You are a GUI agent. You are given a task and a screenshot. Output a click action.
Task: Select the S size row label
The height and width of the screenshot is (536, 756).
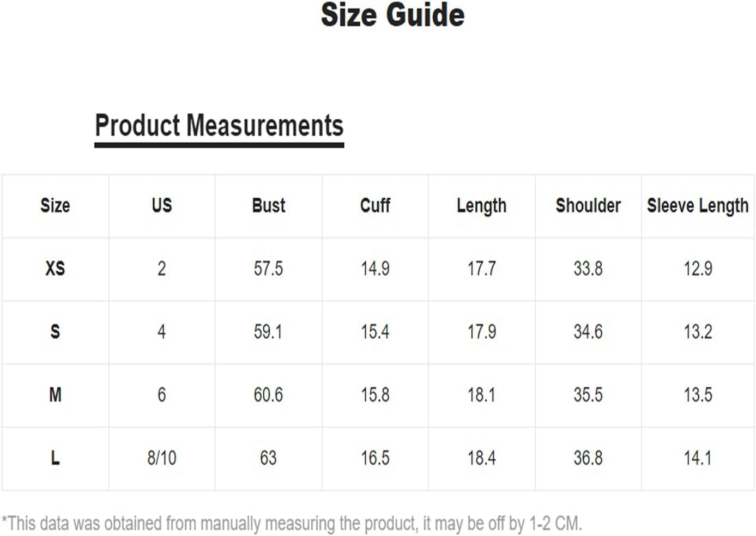coord(55,332)
